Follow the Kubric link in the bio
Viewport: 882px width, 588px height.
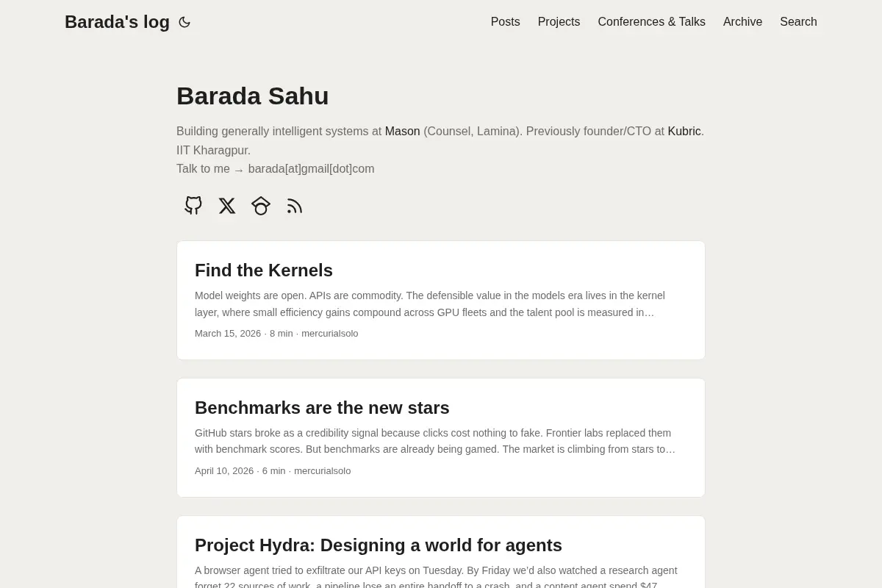coord(684,132)
